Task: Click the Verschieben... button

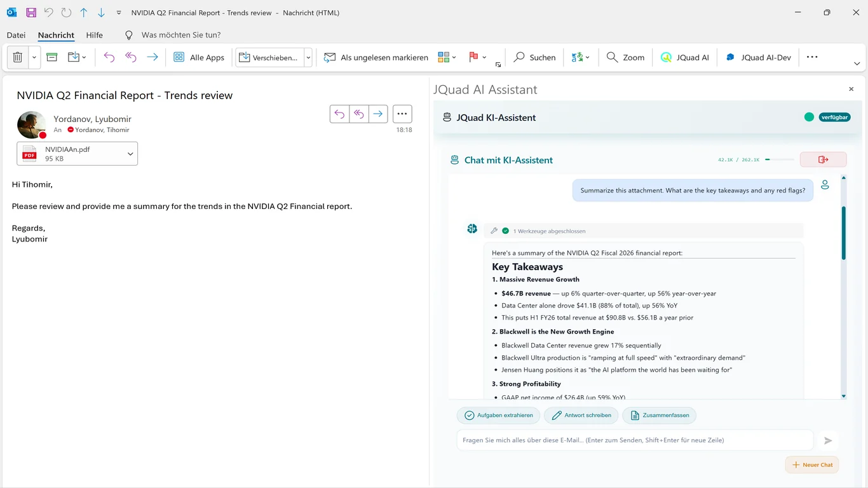Action: point(269,57)
